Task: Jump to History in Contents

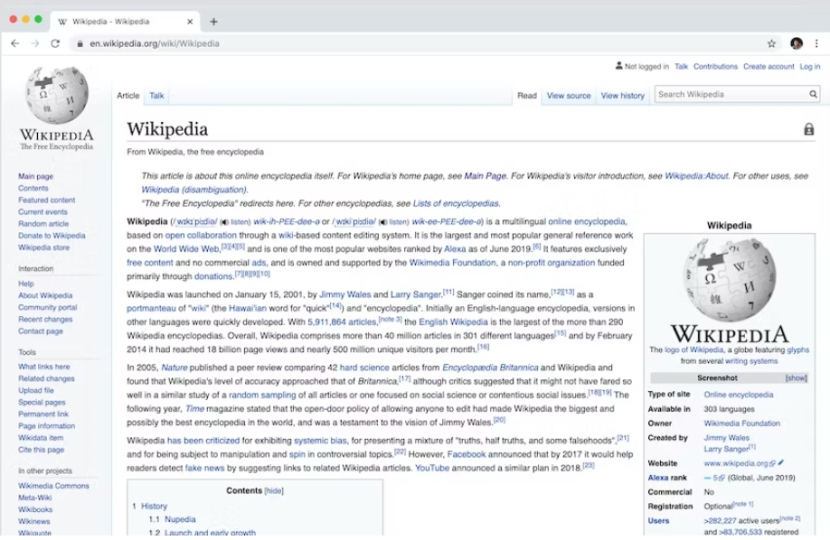Action: coord(154,506)
